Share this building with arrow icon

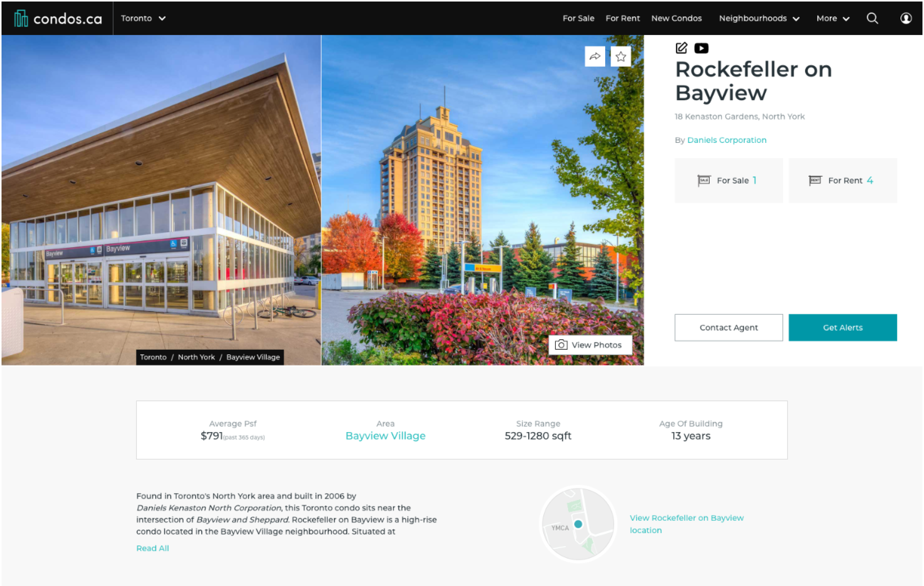pos(595,56)
